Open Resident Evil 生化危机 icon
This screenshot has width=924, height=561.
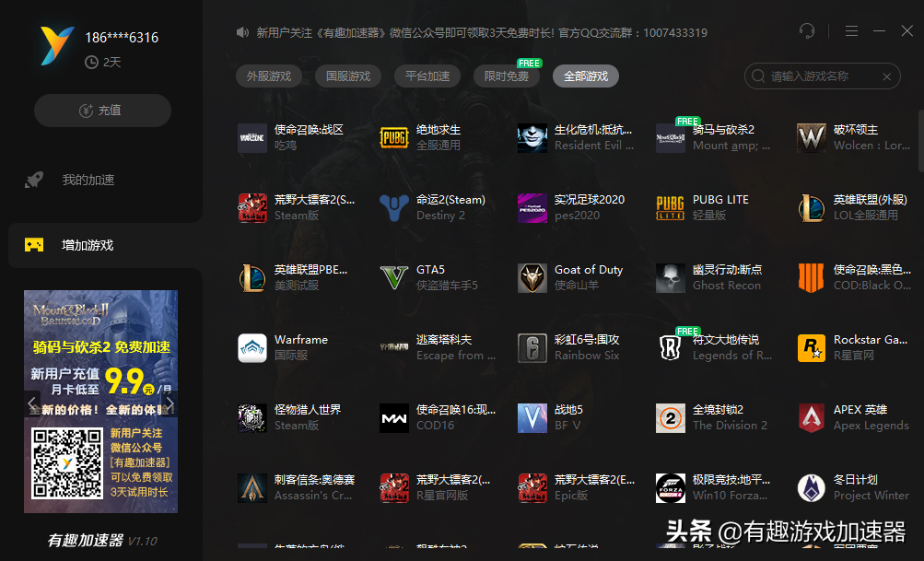pyautogui.click(x=532, y=138)
